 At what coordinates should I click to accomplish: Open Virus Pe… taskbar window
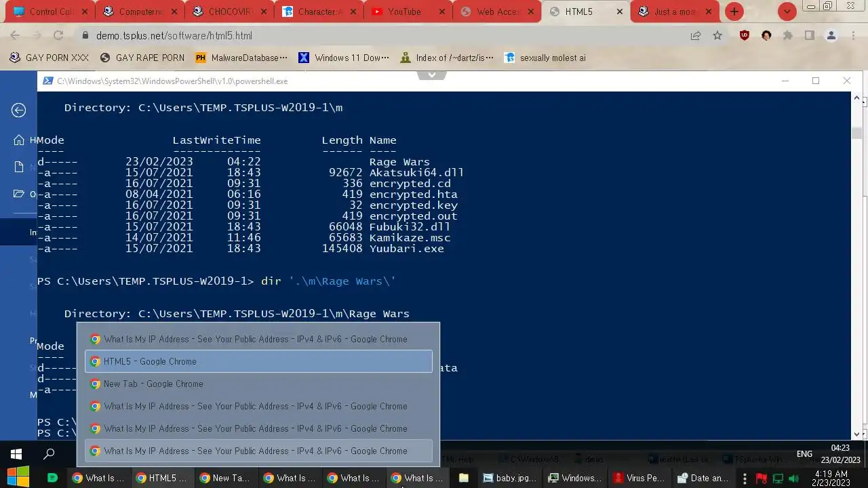639,478
